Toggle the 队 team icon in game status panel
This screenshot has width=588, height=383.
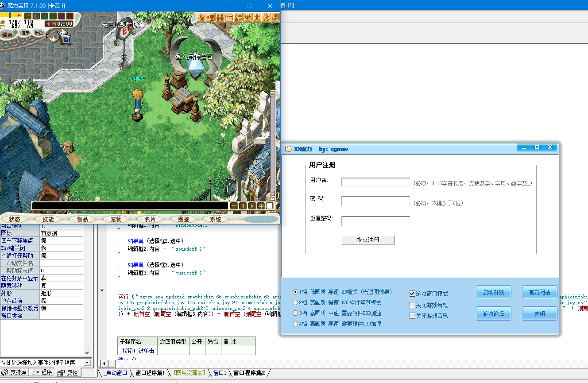coord(45,16)
